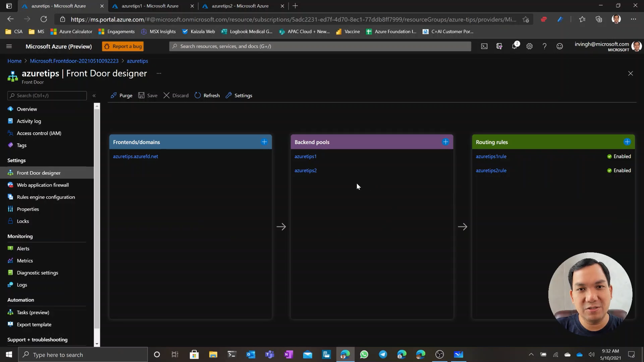
Task: Open the azuretips2rule routing rule
Action: tap(491, 170)
